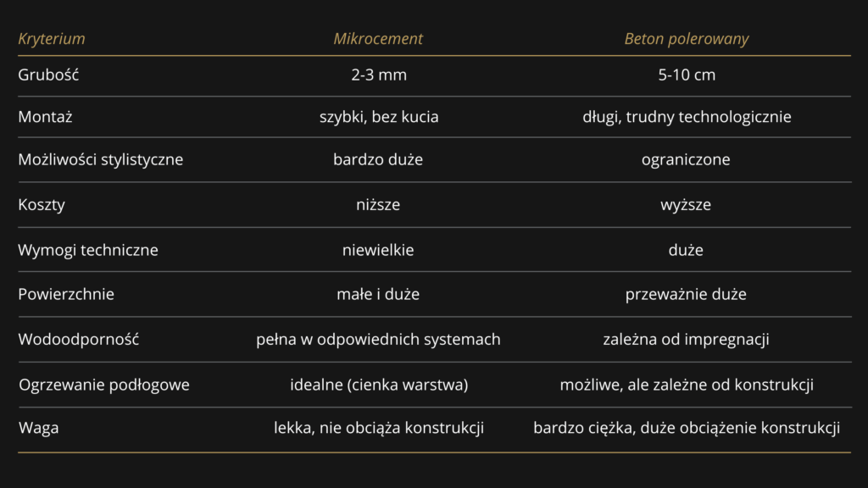Viewport: 868px width, 488px height.
Task: Select the Grubość row label
Action: [48, 75]
